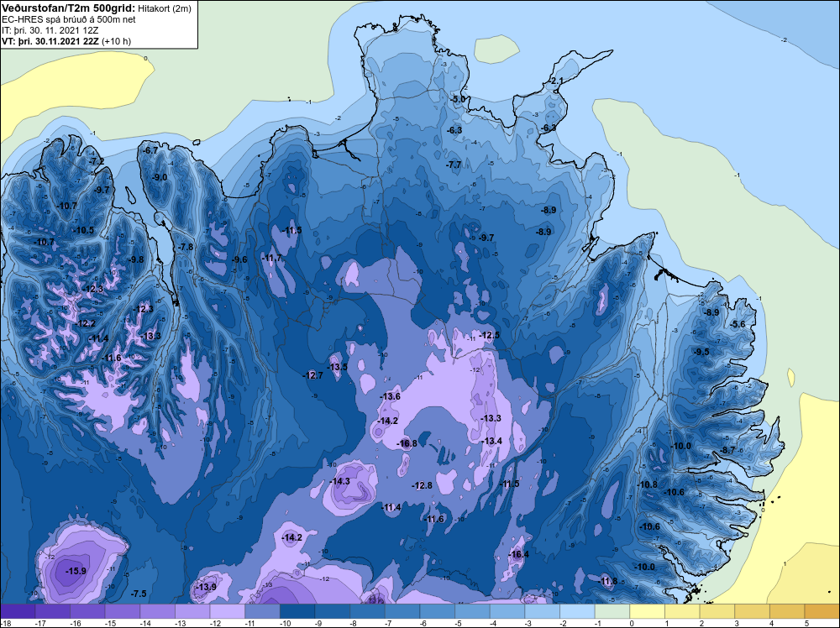Pick the legend swatch between 0 and 1

(x=647, y=611)
